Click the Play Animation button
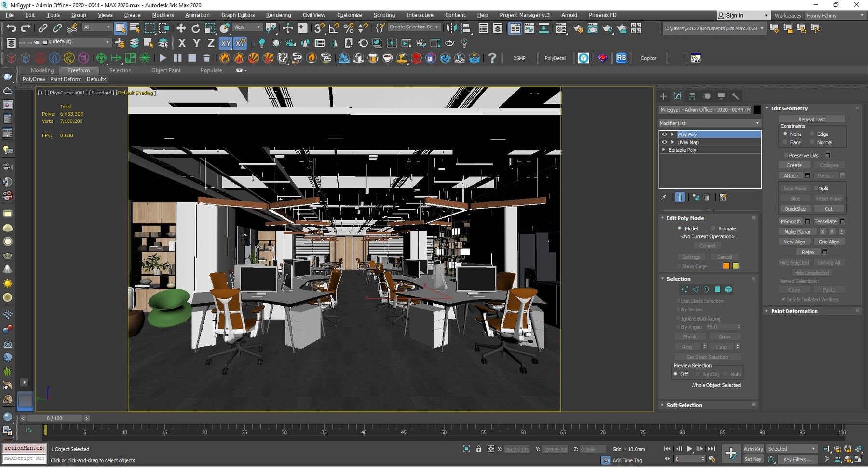Screen dimensions: 868x470 click(x=689, y=449)
